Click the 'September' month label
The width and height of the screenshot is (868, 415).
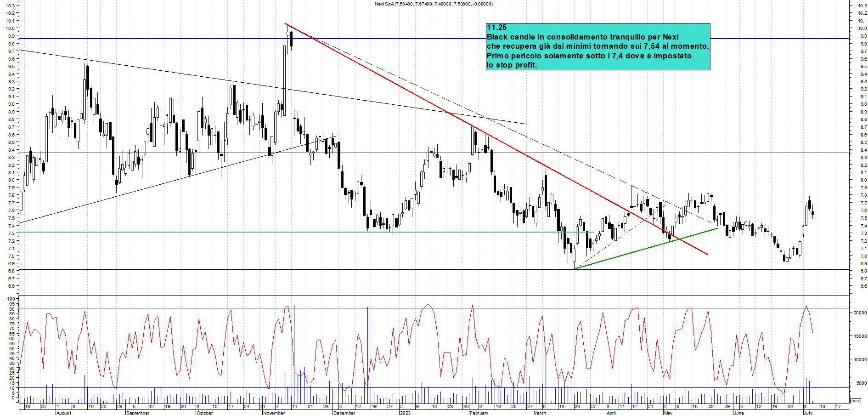click(x=138, y=413)
